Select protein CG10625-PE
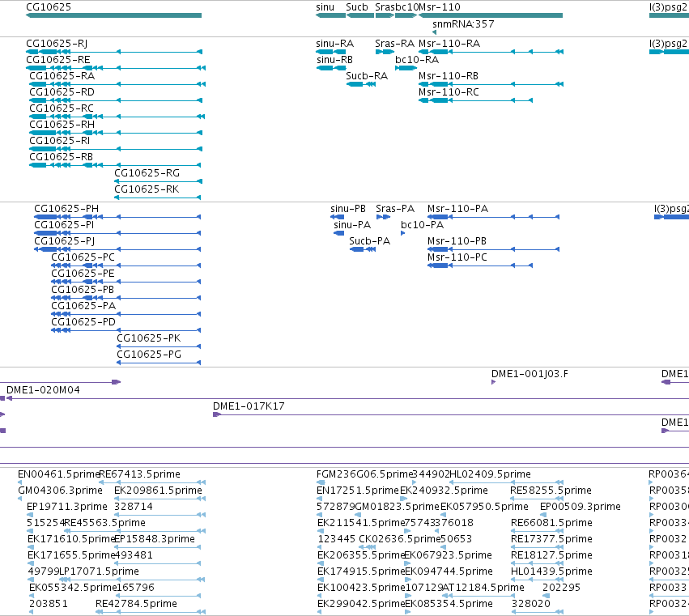The width and height of the screenshot is (689, 616). tap(125, 282)
